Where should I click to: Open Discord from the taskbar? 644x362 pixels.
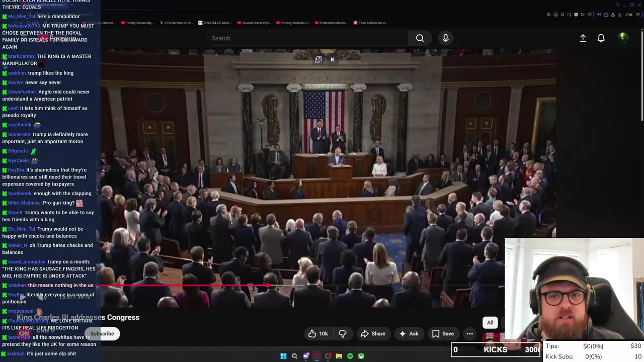(305, 356)
